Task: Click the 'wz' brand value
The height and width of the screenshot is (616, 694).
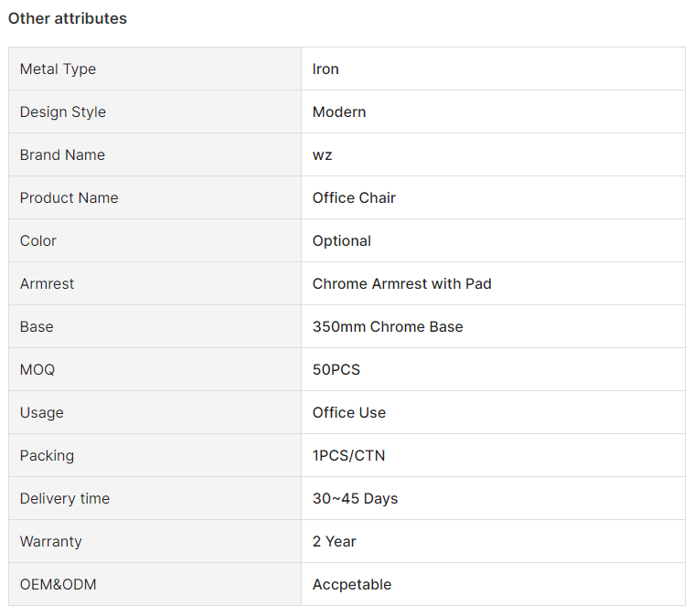Action: pyautogui.click(x=323, y=154)
